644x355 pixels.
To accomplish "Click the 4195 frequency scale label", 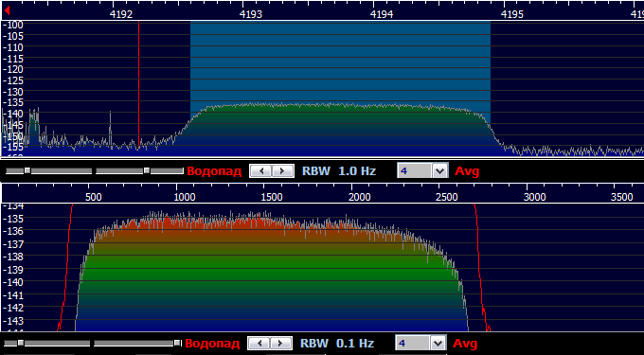I will (x=512, y=15).
